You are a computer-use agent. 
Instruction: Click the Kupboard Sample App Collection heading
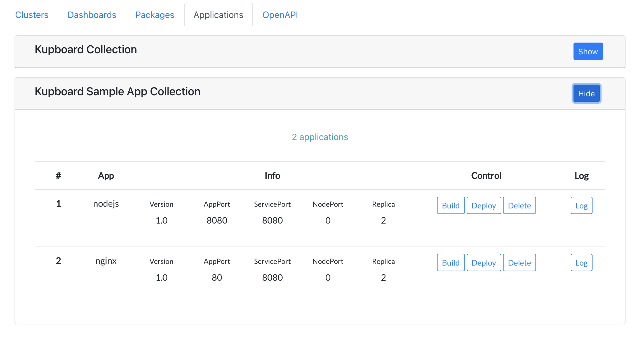117,92
